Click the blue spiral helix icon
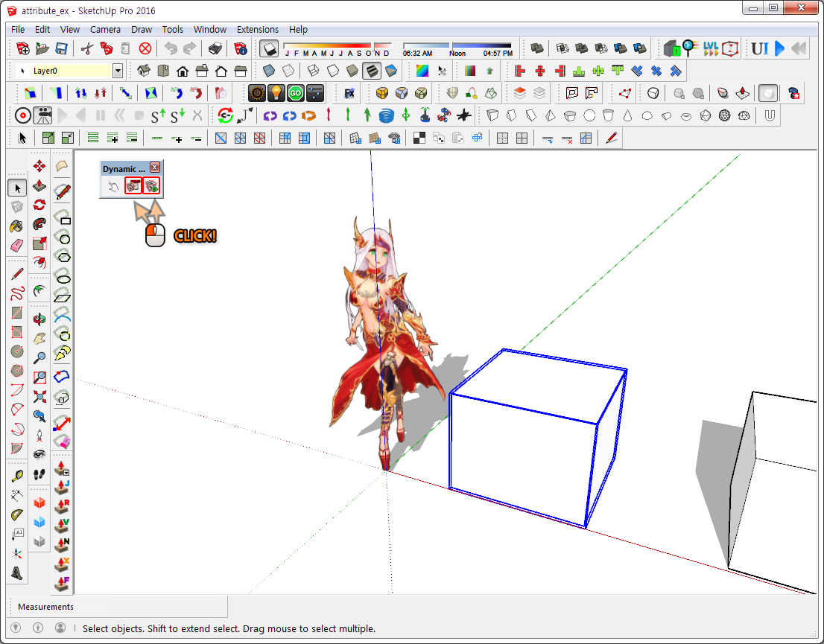 point(386,115)
